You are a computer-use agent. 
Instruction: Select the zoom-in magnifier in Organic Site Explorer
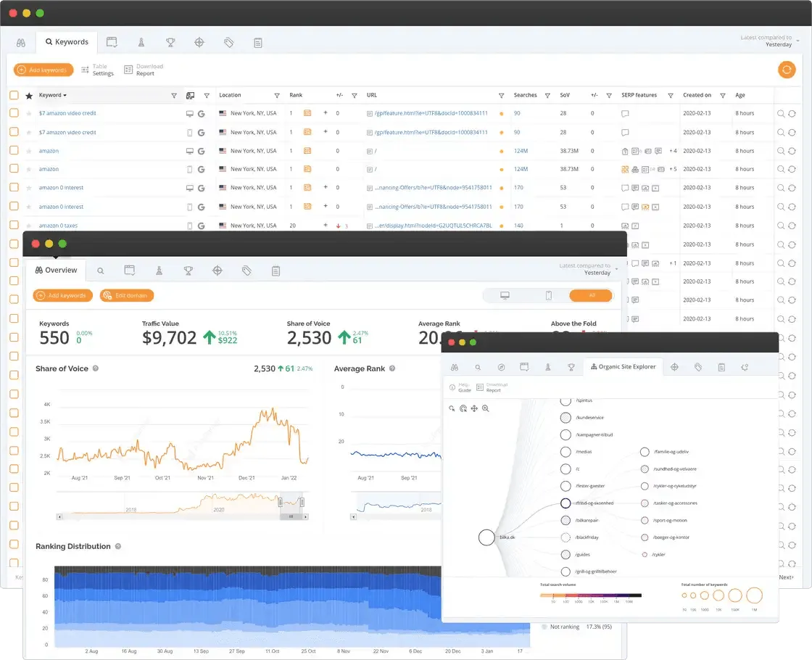[487, 410]
